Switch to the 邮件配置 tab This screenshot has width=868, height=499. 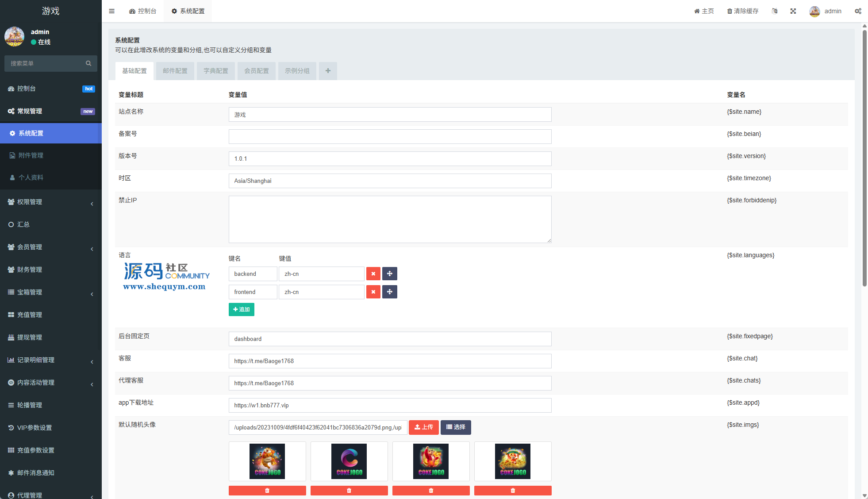point(175,71)
